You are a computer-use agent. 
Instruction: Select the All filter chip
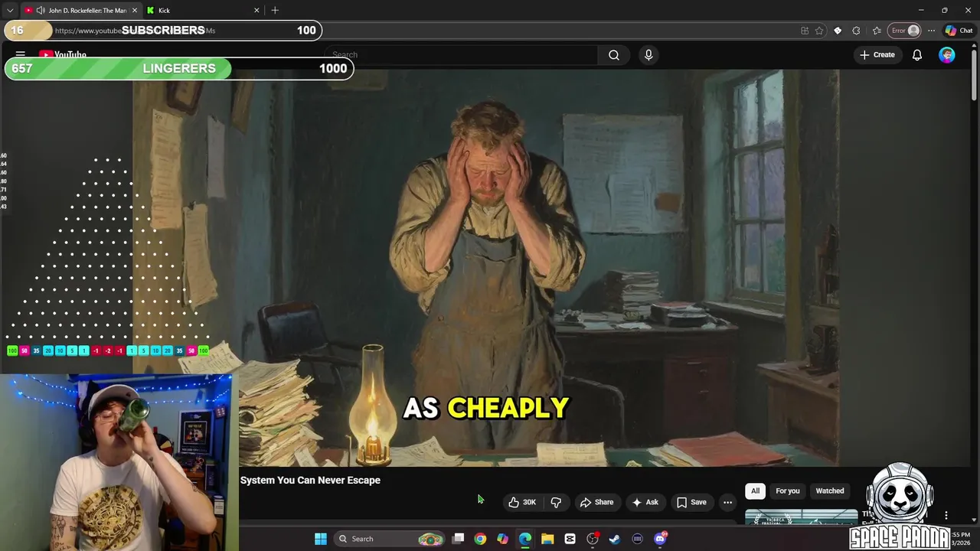(x=755, y=491)
